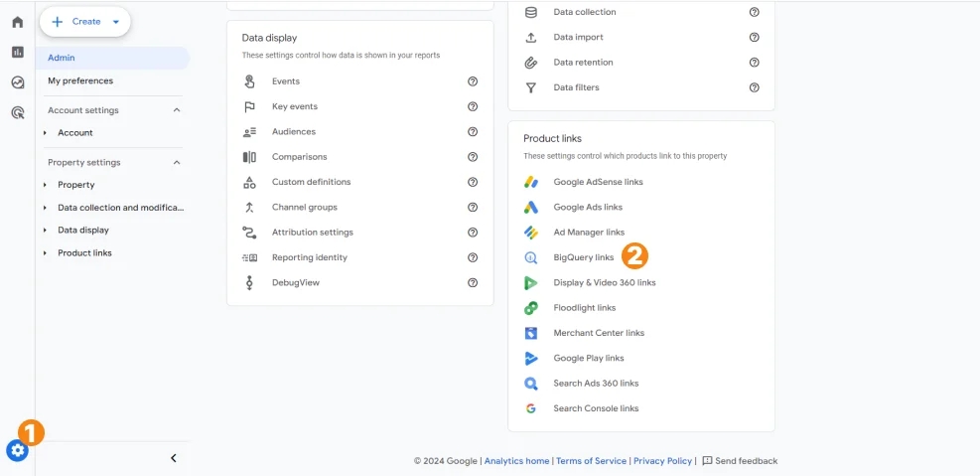Click the Data filters funnel icon
980x476 pixels.
pyautogui.click(x=530, y=87)
